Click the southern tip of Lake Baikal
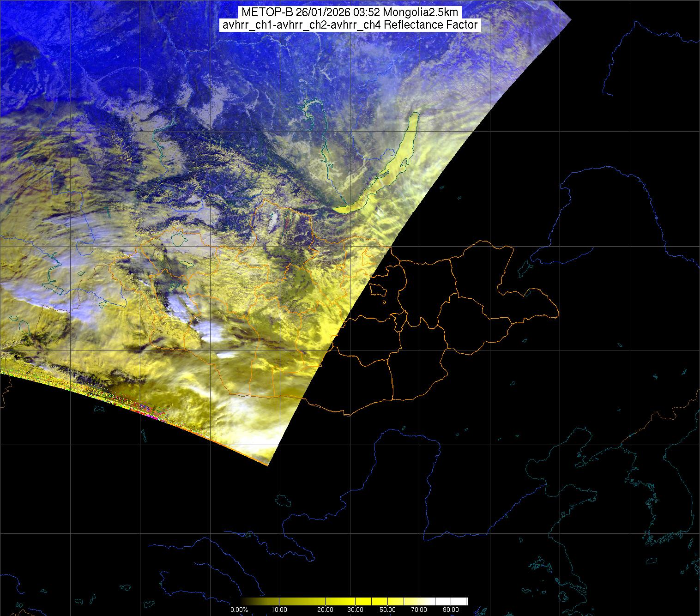The image size is (700, 616). 338,210
